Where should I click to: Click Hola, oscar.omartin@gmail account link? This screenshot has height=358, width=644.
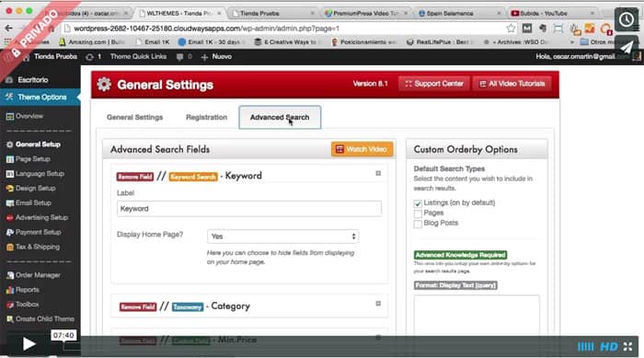pos(581,57)
